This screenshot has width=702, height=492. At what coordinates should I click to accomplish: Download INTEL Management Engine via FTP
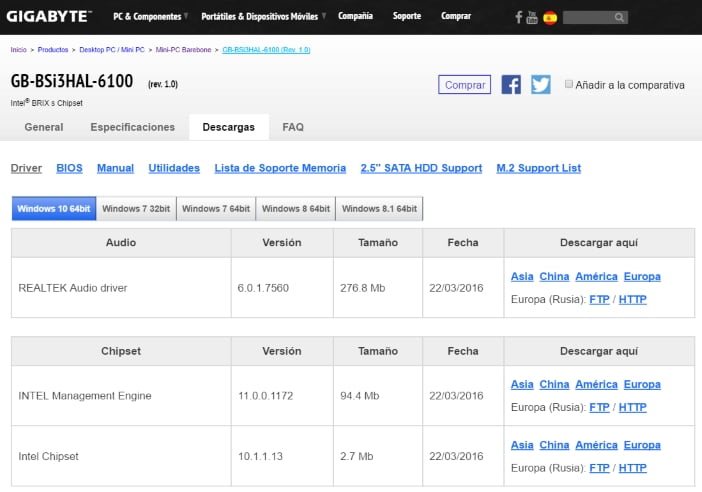pyautogui.click(x=599, y=407)
